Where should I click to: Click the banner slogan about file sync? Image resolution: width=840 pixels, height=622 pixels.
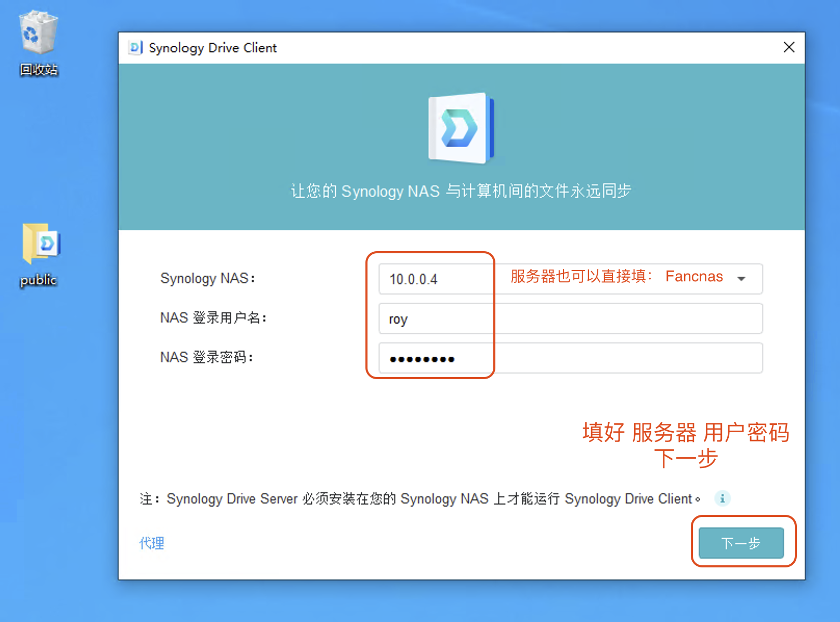tap(461, 191)
